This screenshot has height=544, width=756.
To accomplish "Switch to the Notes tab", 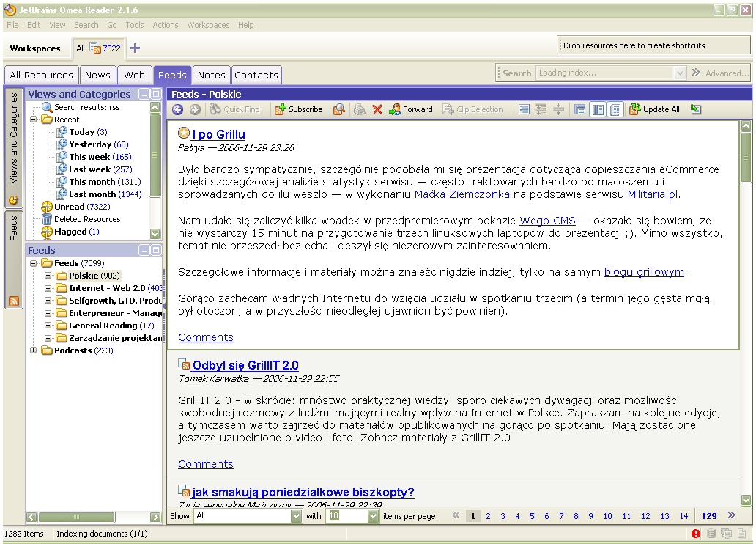I will pos(211,76).
